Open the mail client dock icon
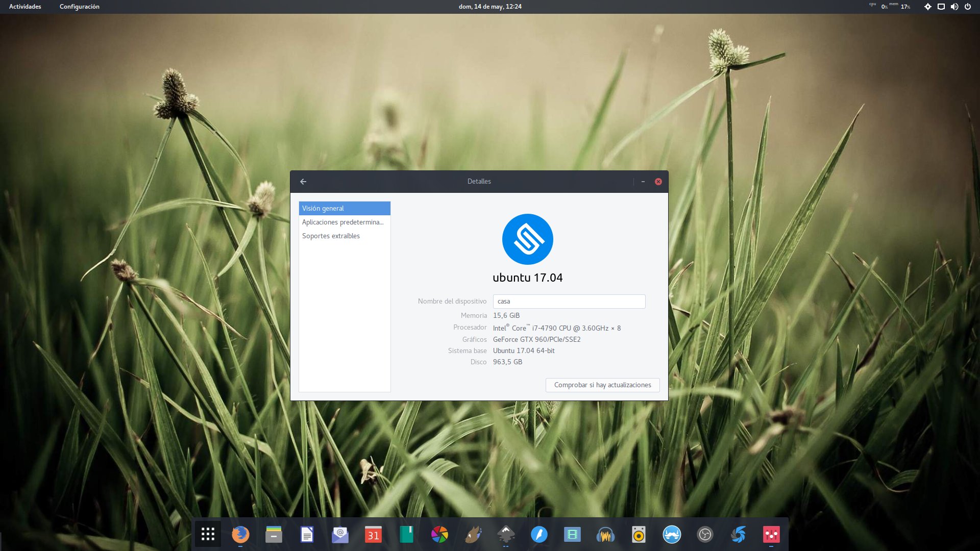The image size is (980, 551). tap(340, 534)
